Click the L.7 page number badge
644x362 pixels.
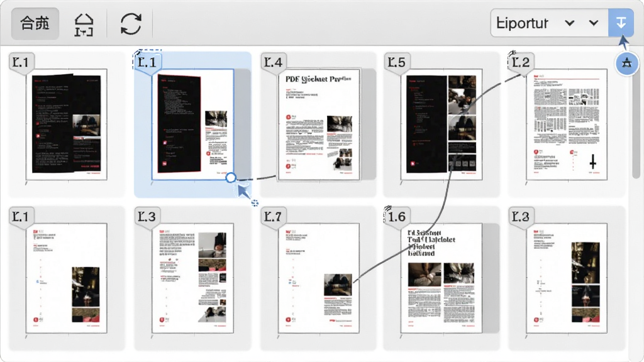[273, 217]
